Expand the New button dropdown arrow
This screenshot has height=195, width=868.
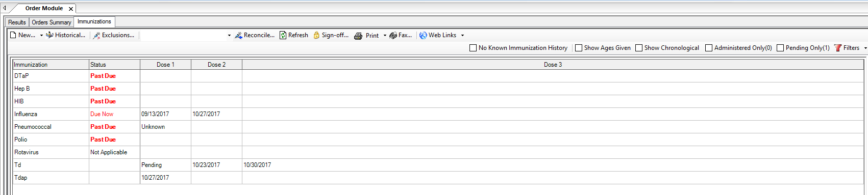[x=41, y=36]
